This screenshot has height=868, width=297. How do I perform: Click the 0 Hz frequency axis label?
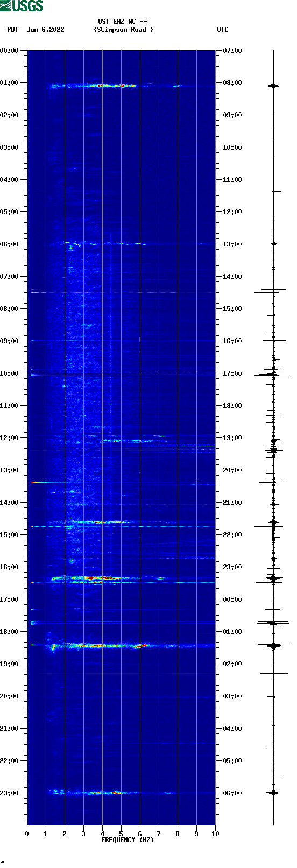pyautogui.click(x=27, y=834)
